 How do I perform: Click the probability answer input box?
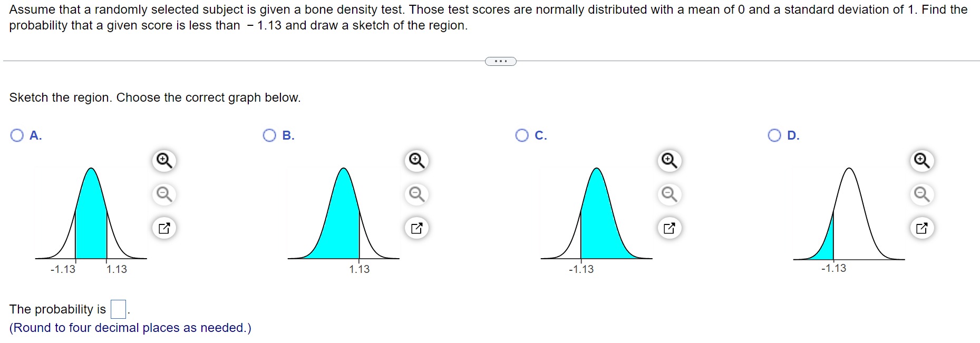(118, 308)
